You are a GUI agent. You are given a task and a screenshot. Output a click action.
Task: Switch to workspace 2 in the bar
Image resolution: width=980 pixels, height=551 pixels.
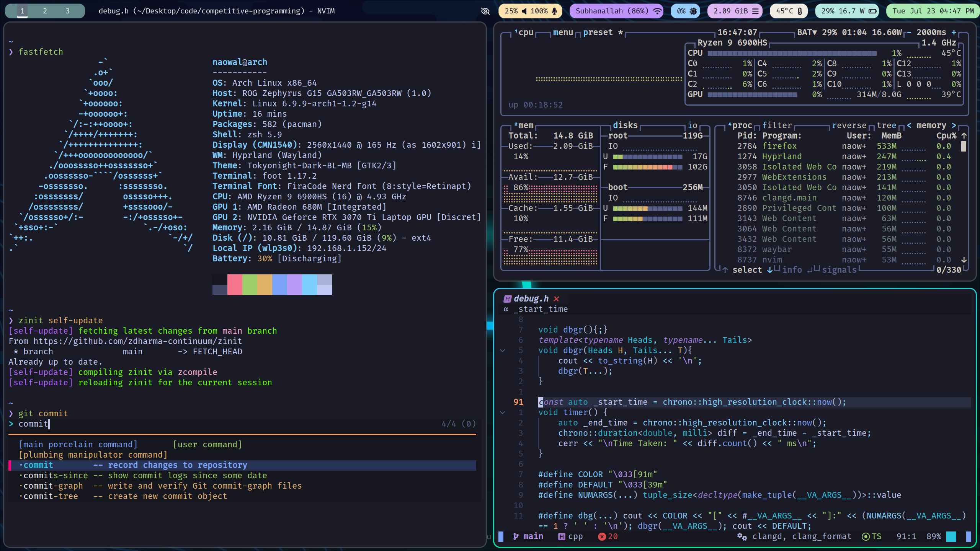click(x=45, y=11)
